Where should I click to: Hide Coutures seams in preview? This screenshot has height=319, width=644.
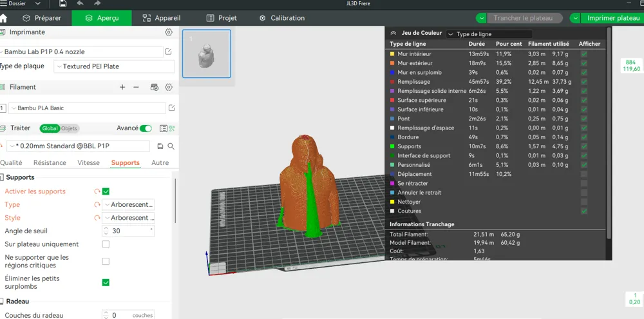point(584,211)
